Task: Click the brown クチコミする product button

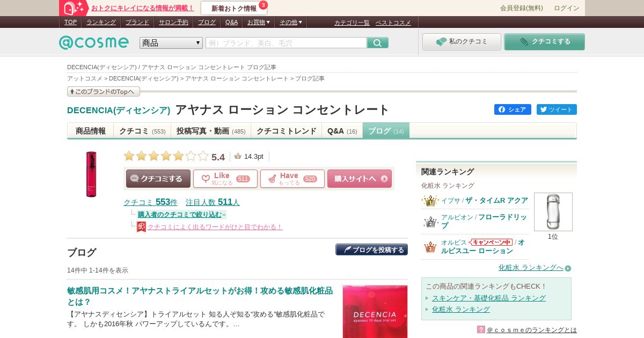Action: pyautogui.click(x=158, y=179)
